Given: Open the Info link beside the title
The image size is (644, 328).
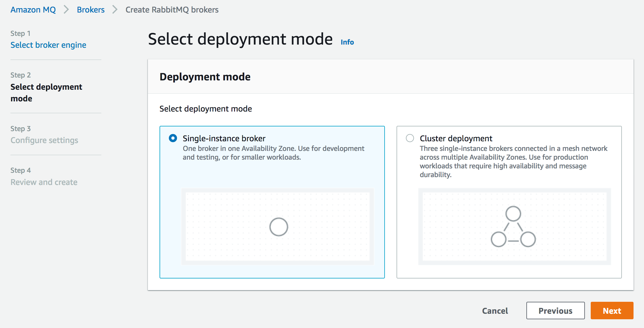Looking at the screenshot, I should click(347, 42).
